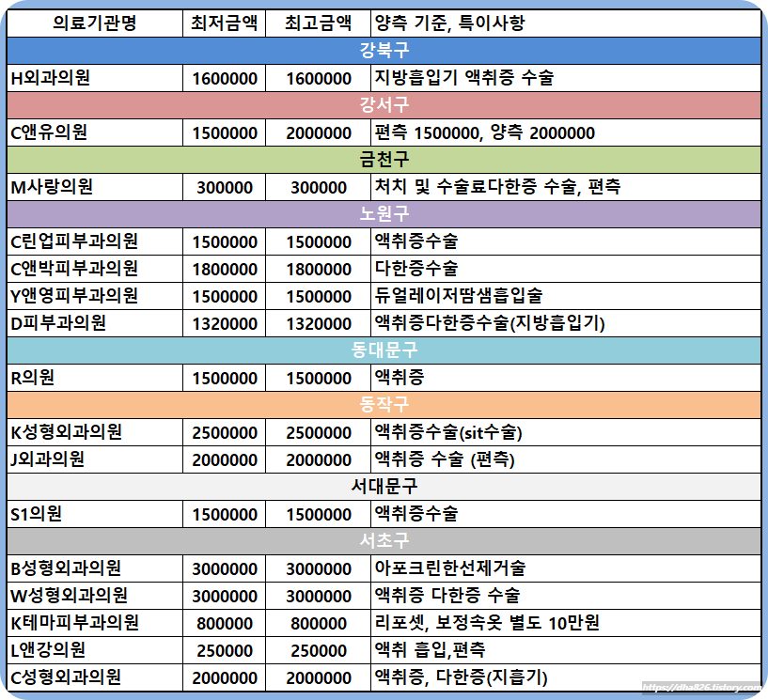Select the 노원구 district row
Screen dimensions: 768x700
384,213
